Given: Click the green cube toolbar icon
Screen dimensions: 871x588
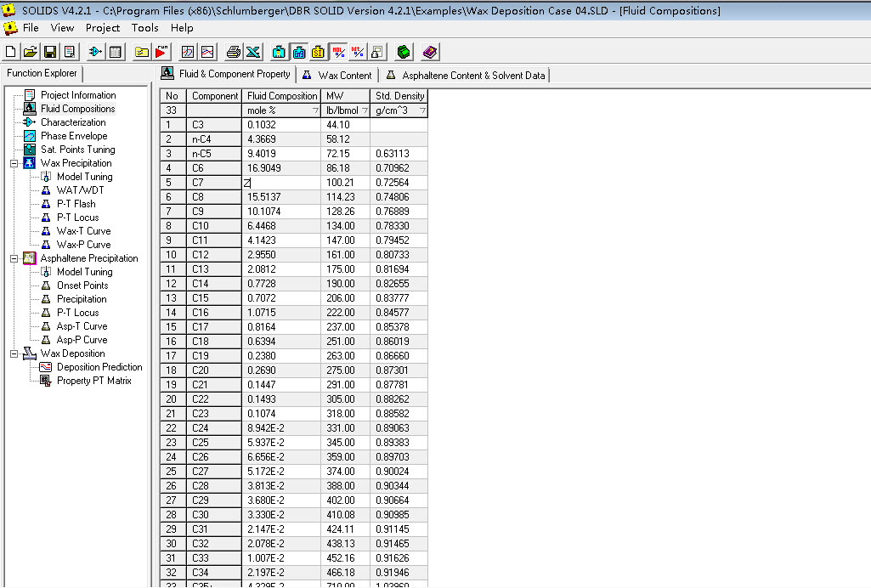Looking at the screenshot, I should tap(404, 52).
